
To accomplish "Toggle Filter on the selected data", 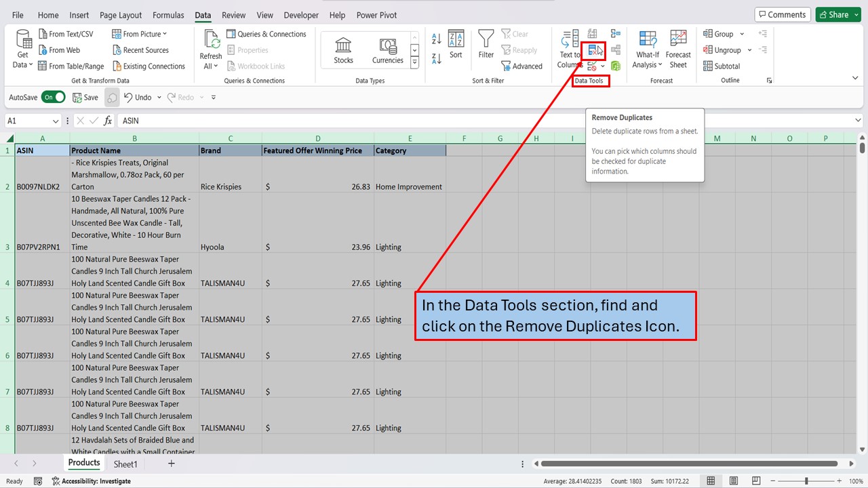I will [486, 49].
